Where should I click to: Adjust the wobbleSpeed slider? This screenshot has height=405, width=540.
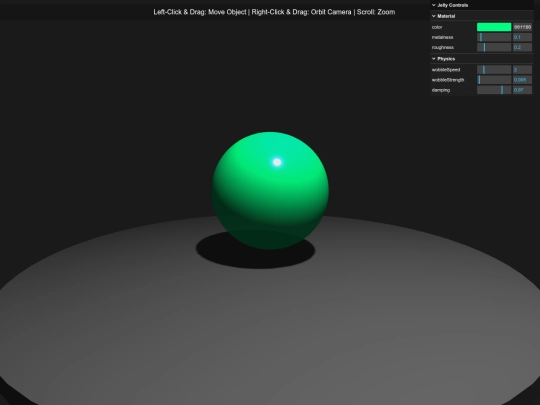point(494,70)
